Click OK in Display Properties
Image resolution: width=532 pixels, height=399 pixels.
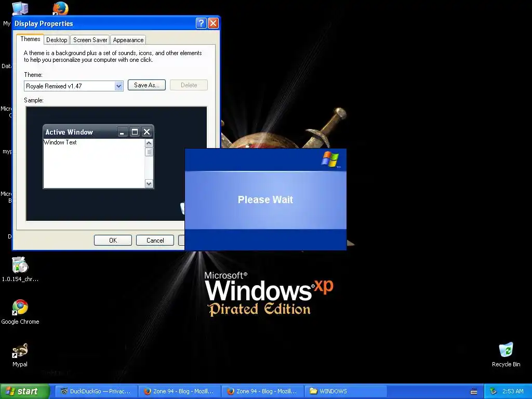pos(113,240)
